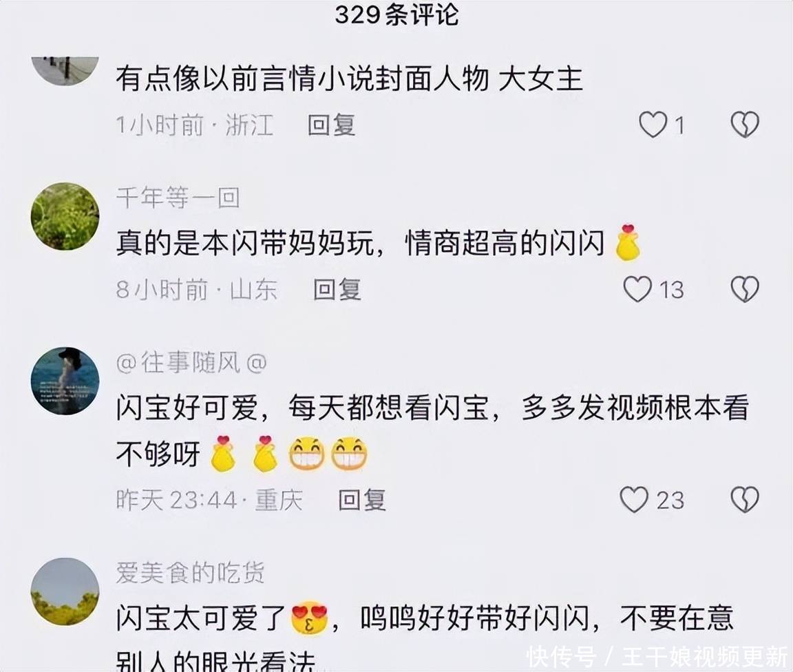Like 往事随风's comment with 23 likes
The width and height of the screenshot is (793, 672).
pyautogui.click(x=634, y=500)
